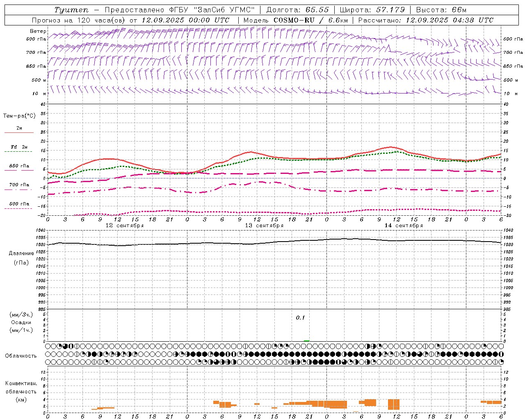
Task: Click the '14 сентября' date label
Action: click(x=404, y=226)
